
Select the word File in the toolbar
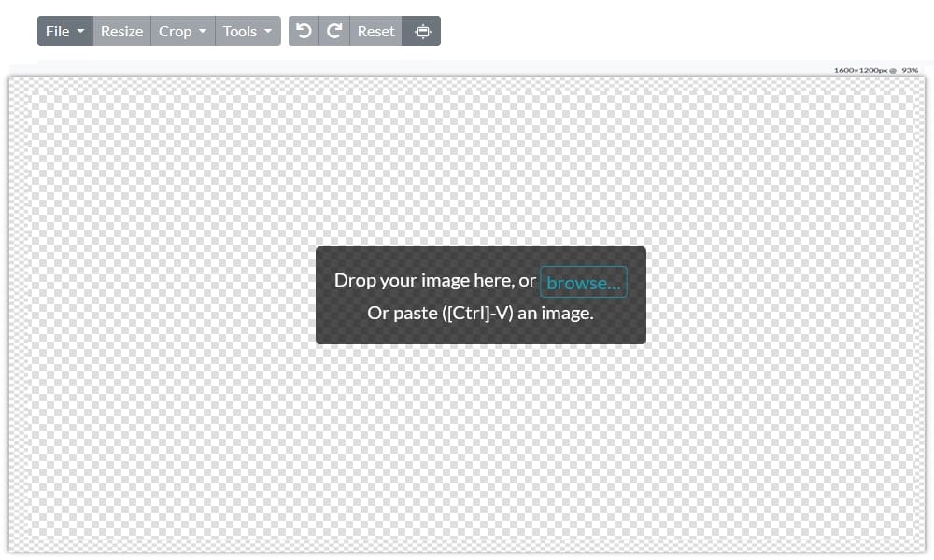[x=57, y=31]
